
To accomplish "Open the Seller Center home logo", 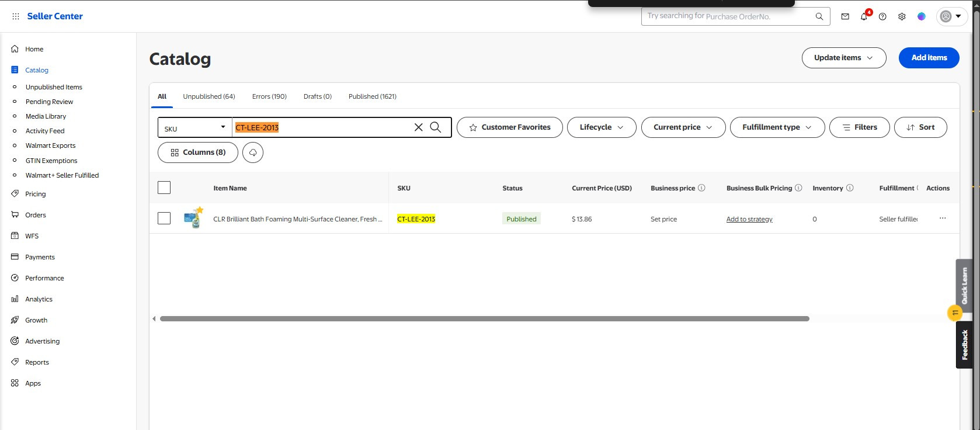I will click(x=55, y=16).
